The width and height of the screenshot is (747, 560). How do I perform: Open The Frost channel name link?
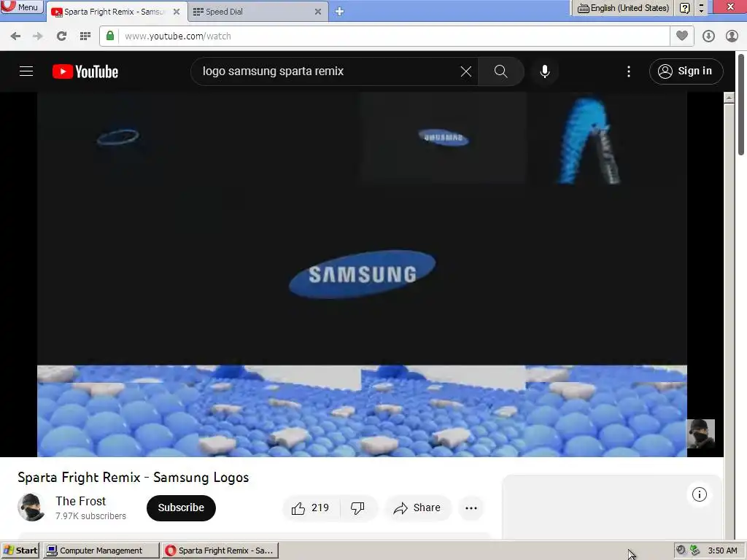coord(80,501)
